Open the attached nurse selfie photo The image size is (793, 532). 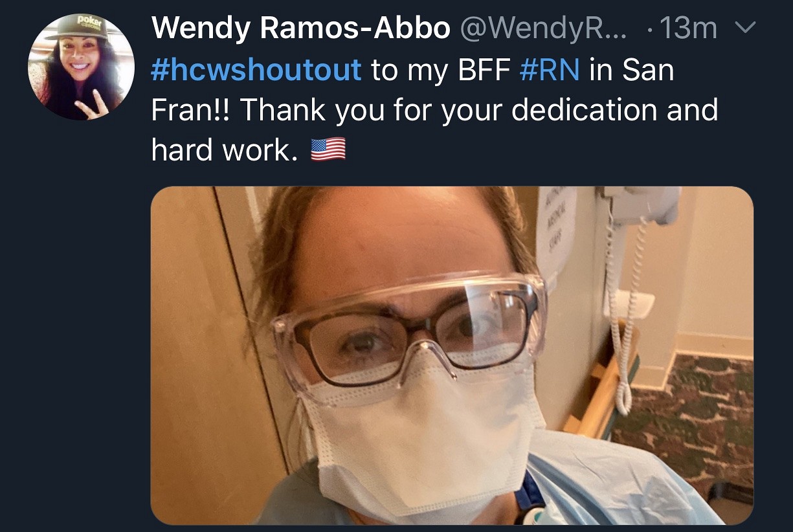pyautogui.click(x=452, y=355)
